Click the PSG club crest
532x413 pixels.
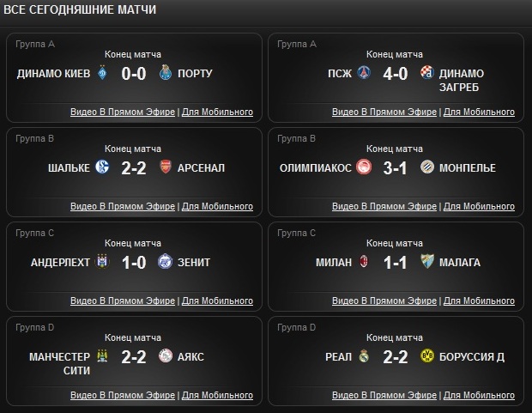coord(366,73)
